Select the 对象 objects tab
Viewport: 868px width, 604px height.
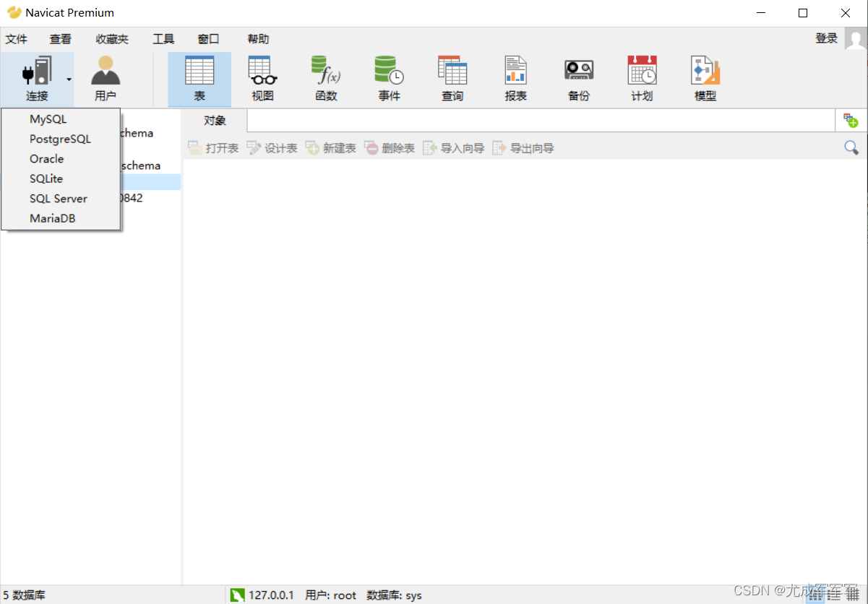pos(215,121)
